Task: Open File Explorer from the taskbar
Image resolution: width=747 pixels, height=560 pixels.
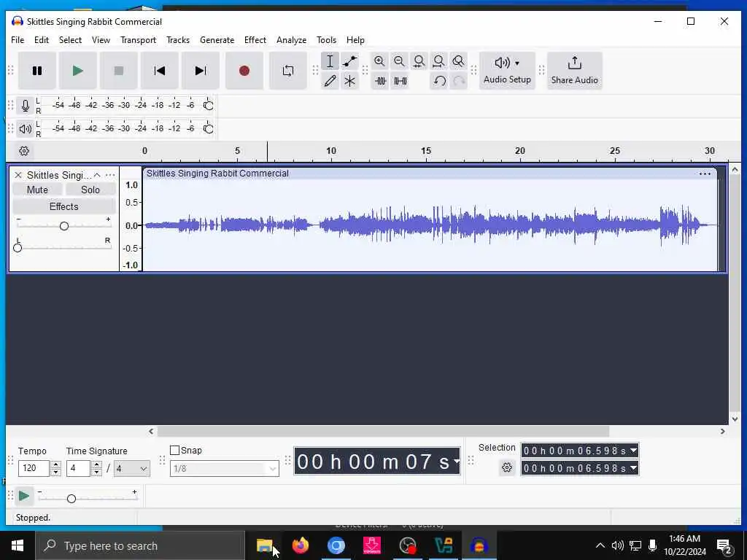Action: tap(264, 545)
